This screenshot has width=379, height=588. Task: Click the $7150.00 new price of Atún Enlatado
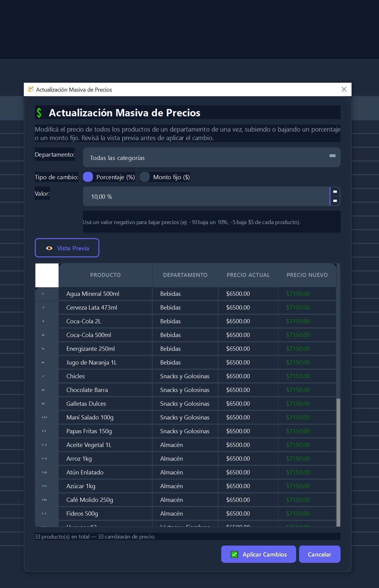307,472
